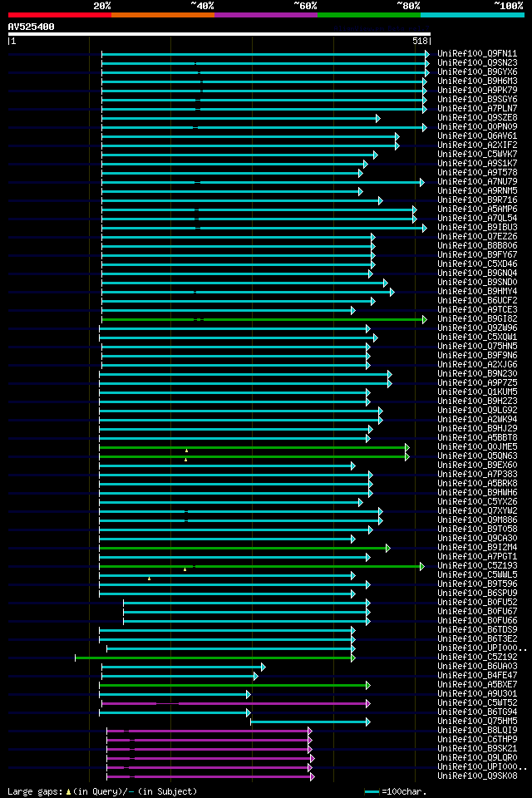Image resolution: width=532 pixels, height=798 pixels.
Task: Click the white query sequence bar
Action: click(219, 34)
